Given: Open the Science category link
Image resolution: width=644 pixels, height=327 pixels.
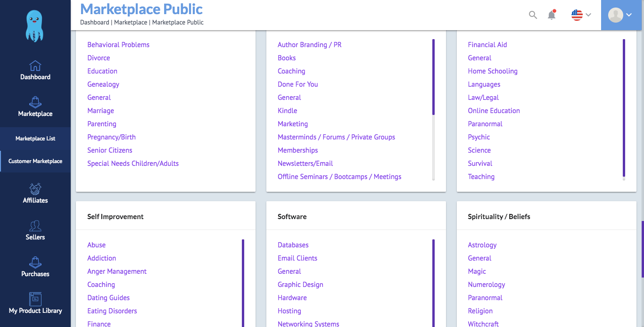Looking at the screenshot, I should click(x=479, y=150).
